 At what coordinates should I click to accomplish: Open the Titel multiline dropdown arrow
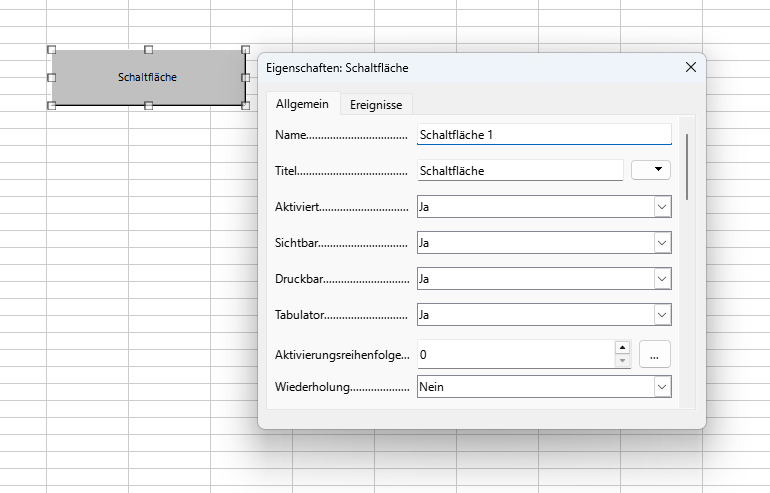click(x=651, y=170)
